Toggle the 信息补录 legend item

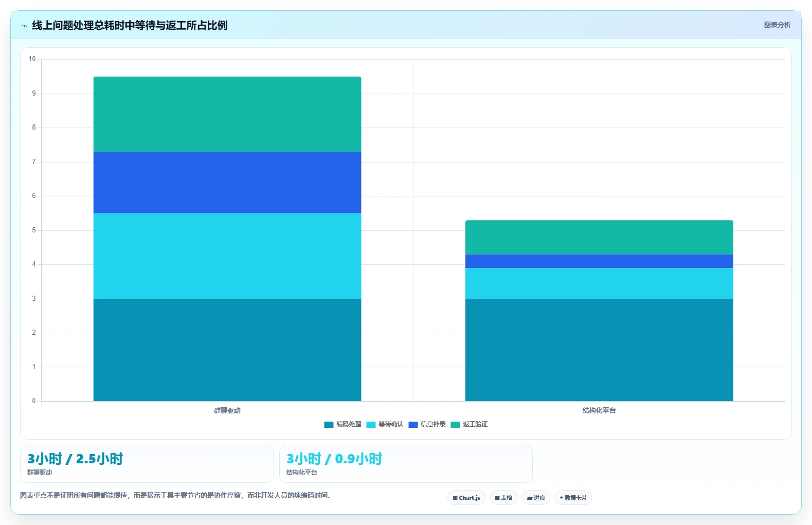(x=427, y=424)
